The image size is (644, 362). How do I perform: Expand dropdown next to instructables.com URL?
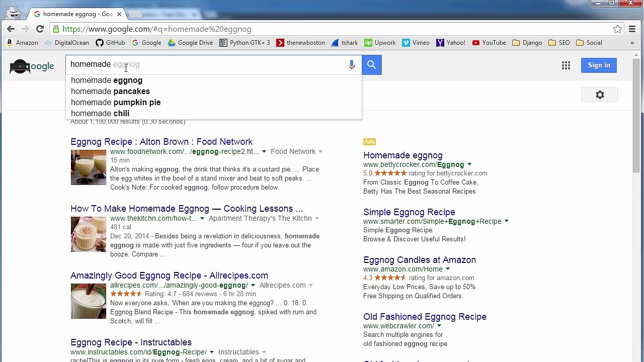pos(211,352)
